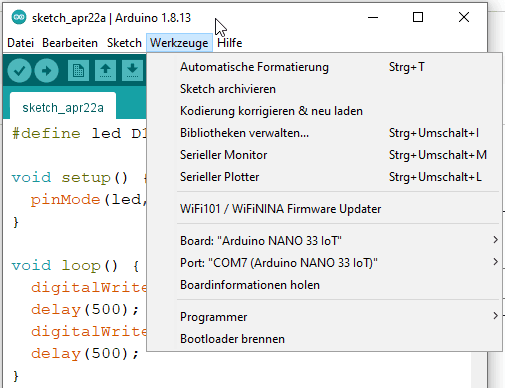Open Bibliotheken verwalten...
The height and width of the screenshot is (388, 505).
(324, 133)
